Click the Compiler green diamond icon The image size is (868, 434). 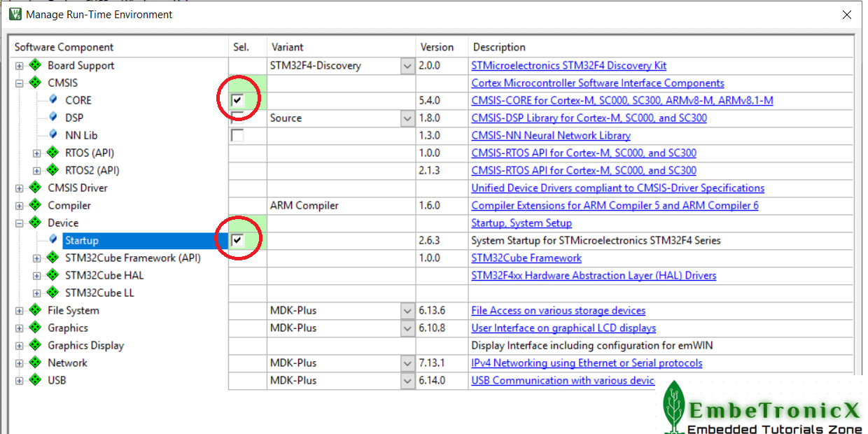click(x=36, y=205)
